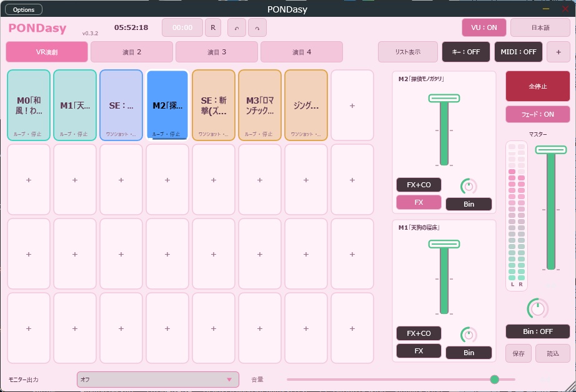The height and width of the screenshot is (392, 576).
Task: Toggle Bin on the M2「探偵モノガタリ」channel
Action: 469,204
